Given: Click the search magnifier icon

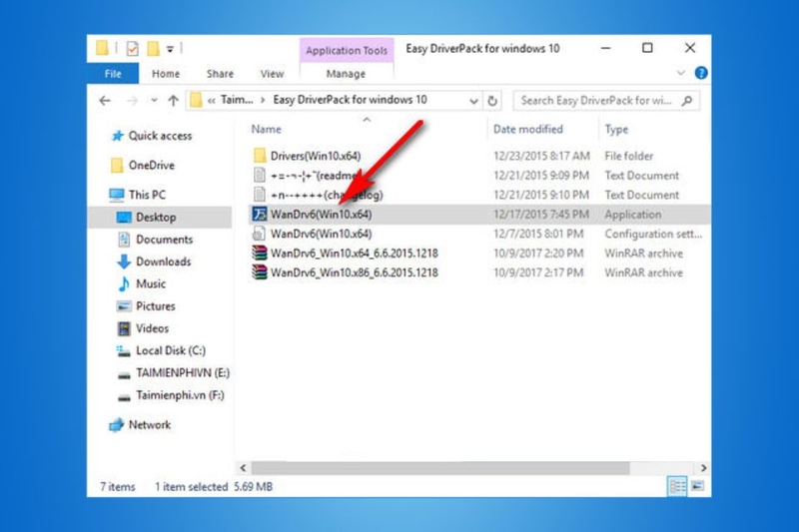Looking at the screenshot, I should tap(687, 101).
